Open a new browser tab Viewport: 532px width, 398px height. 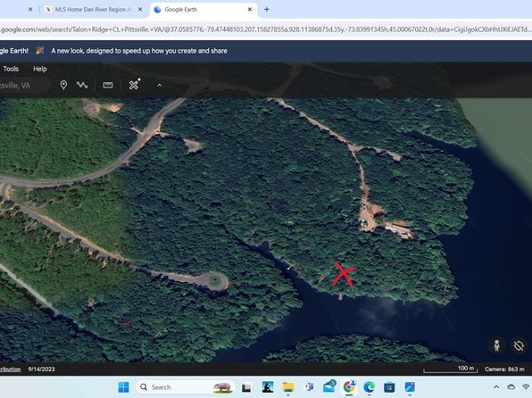point(267,10)
